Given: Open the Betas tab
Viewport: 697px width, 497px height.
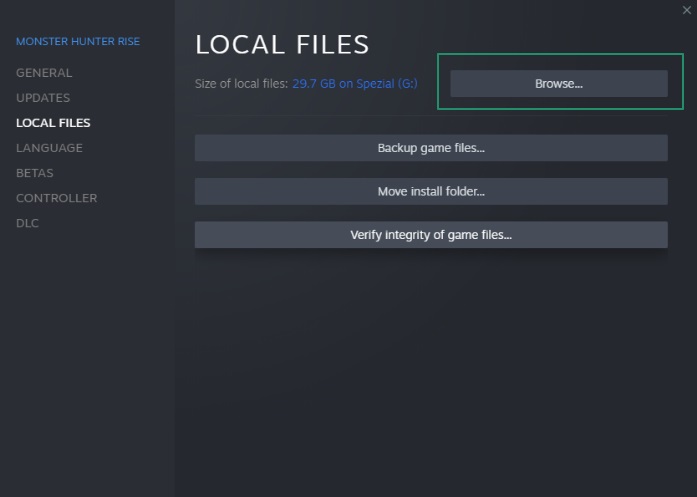Looking at the screenshot, I should 35,173.
